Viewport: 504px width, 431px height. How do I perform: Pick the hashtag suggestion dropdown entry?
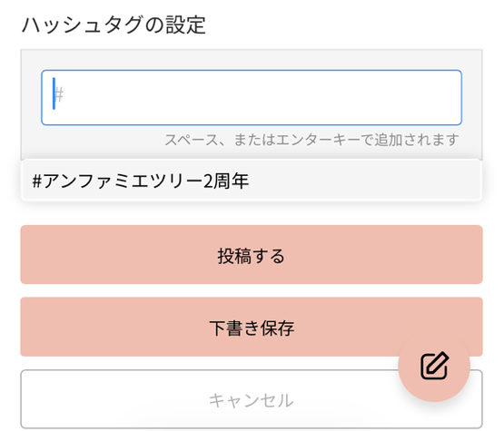(x=252, y=181)
